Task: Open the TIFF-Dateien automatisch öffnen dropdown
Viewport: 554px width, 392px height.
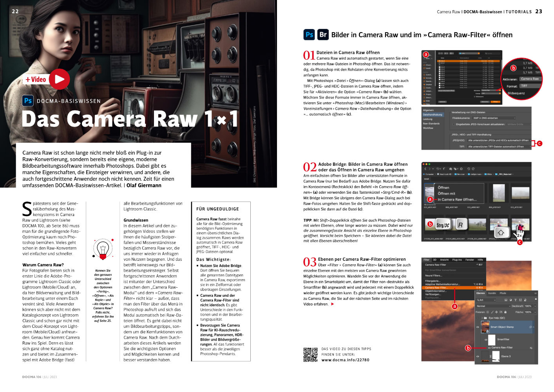Action: [498, 147]
